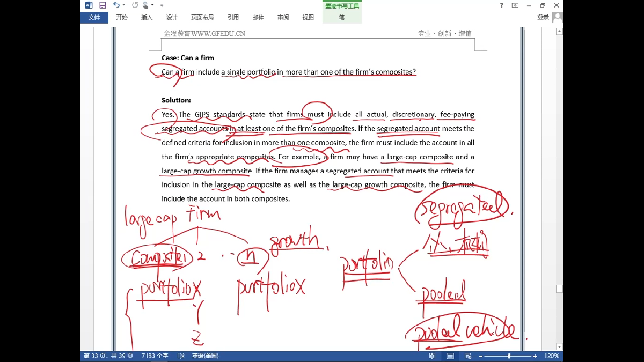Screen dimensions: 644x362
Task: Click the zoom slider handle
Action: click(x=509, y=356)
